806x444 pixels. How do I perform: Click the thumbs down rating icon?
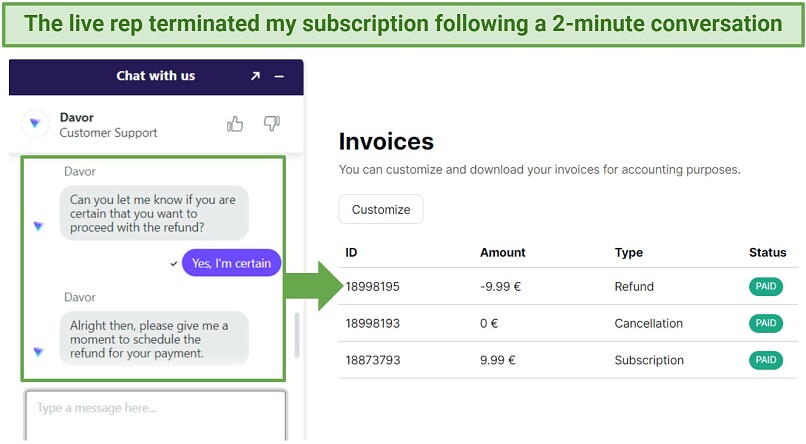271,124
